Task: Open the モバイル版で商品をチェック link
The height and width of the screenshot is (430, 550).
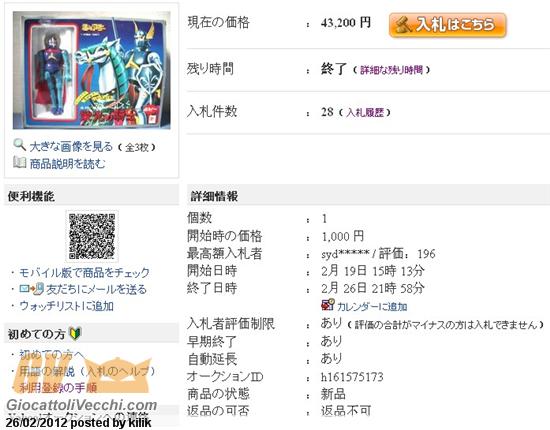Action: pos(84,273)
